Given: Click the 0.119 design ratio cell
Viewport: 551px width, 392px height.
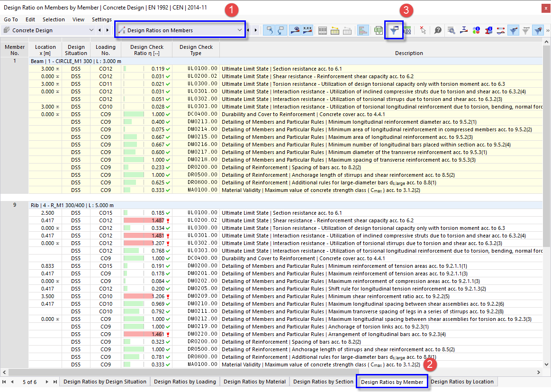Looking at the screenshot, I should pyautogui.click(x=147, y=69).
